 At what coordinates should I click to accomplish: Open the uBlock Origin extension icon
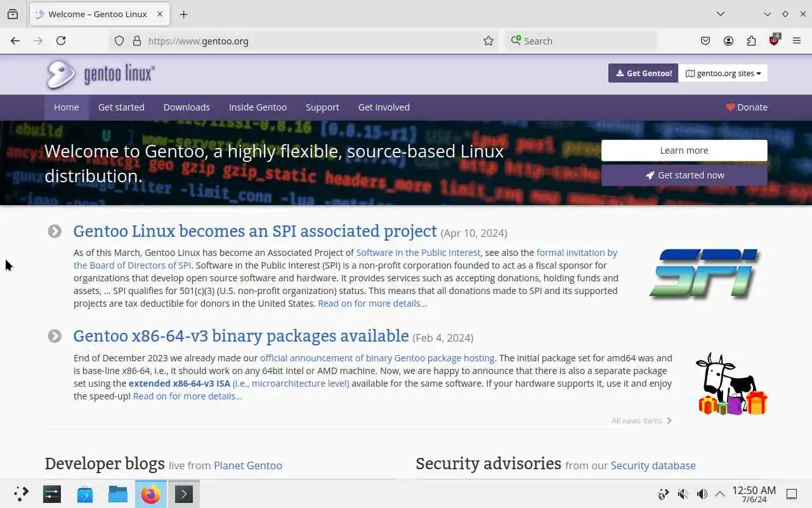point(774,40)
